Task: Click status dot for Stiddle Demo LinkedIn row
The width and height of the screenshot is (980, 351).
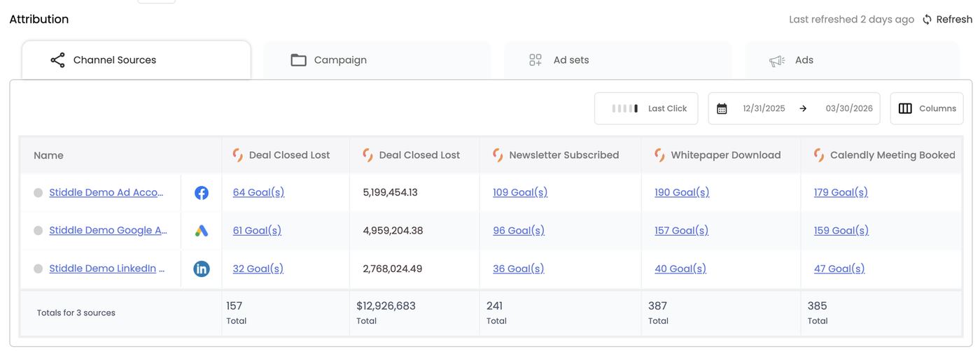Action: [38, 268]
